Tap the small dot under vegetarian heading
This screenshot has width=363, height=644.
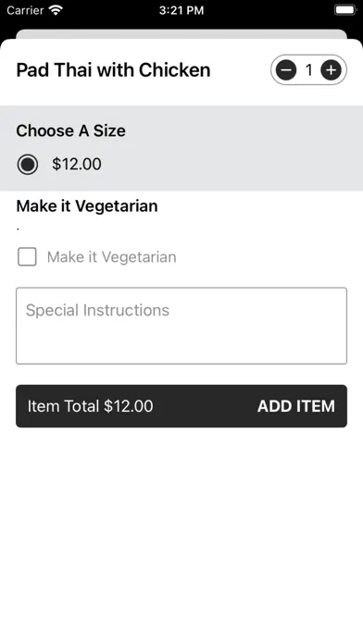pos(18,229)
